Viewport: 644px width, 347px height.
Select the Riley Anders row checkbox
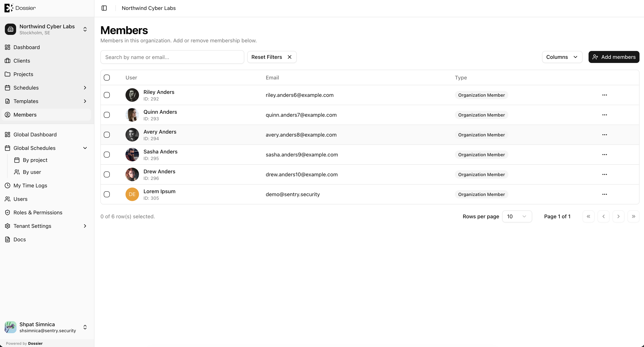tap(107, 95)
